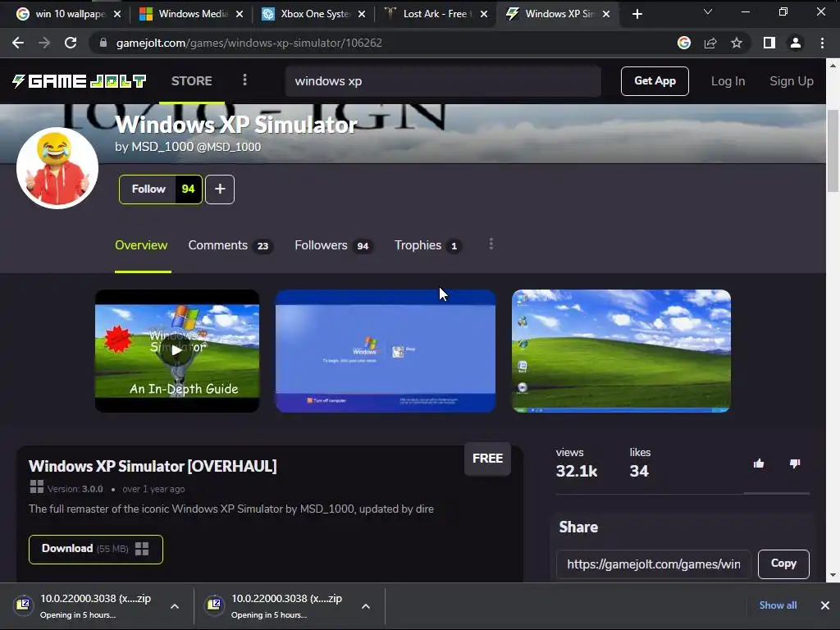
Task: Expand first zip download options chevron
Action: pyautogui.click(x=175, y=606)
